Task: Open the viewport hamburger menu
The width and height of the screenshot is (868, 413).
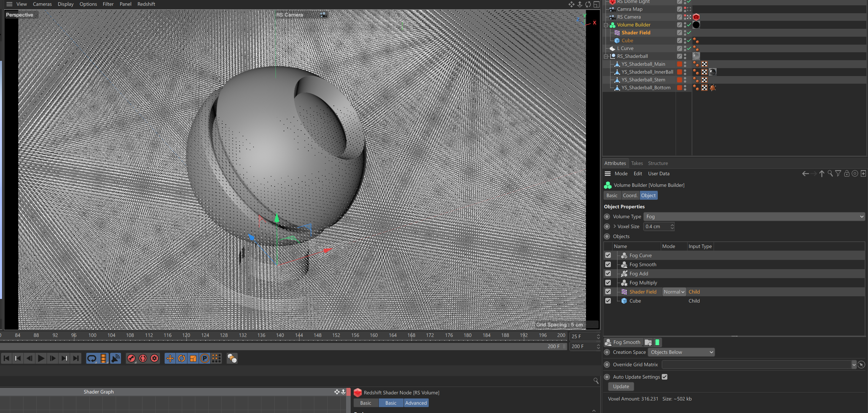Action: tap(9, 4)
